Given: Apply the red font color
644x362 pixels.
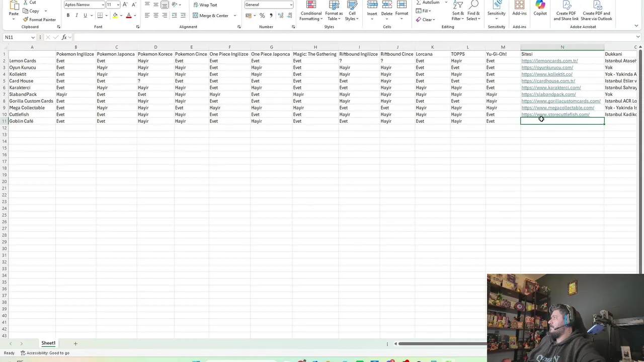Looking at the screenshot, I should point(129,16).
